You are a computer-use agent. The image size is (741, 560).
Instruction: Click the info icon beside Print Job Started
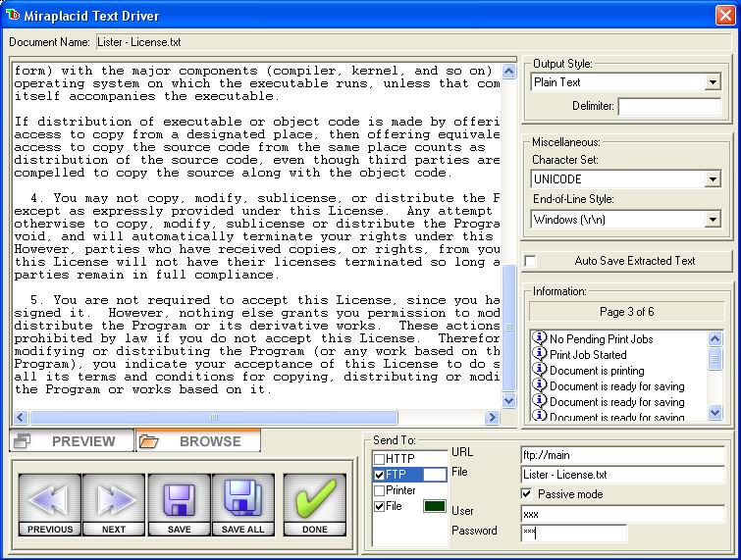coord(539,354)
